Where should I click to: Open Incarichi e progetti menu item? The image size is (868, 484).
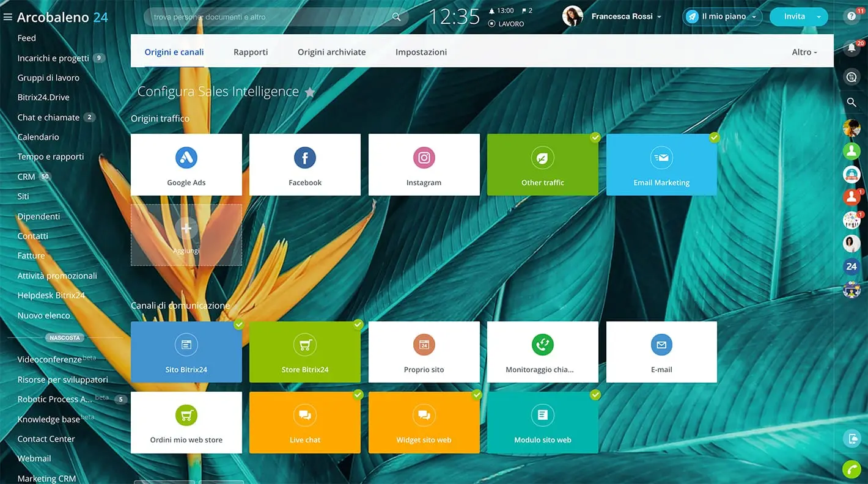[x=53, y=58]
